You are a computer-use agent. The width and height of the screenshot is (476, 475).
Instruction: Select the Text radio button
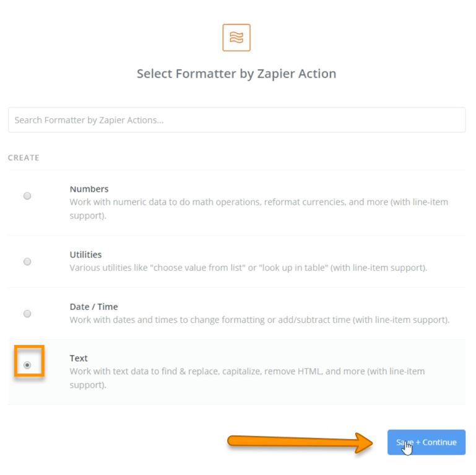[x=27, y=366]
